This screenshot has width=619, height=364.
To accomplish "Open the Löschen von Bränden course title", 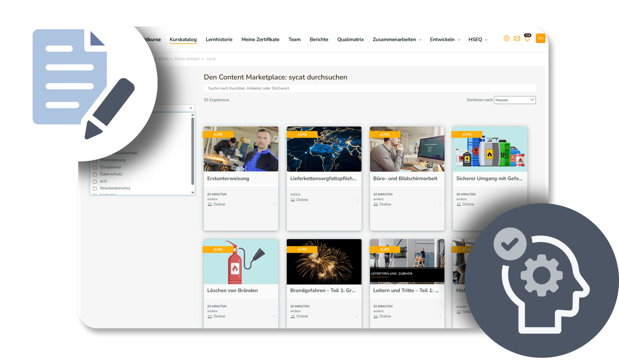I will [x=232, y=290].
